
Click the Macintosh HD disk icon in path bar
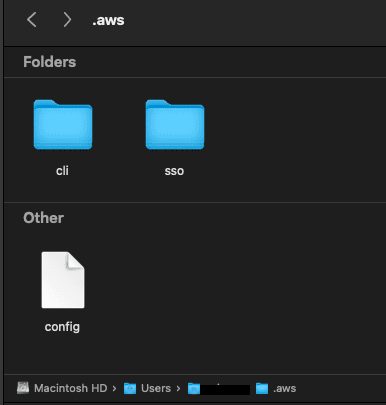tap(23, 388)
